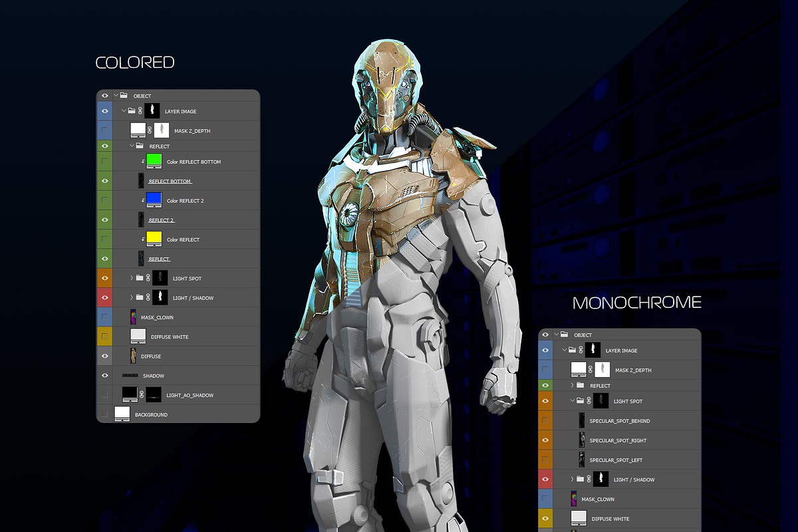798x532 pixels.
Task: Select REFLECT 2 layer name
Action: point(161,220)
